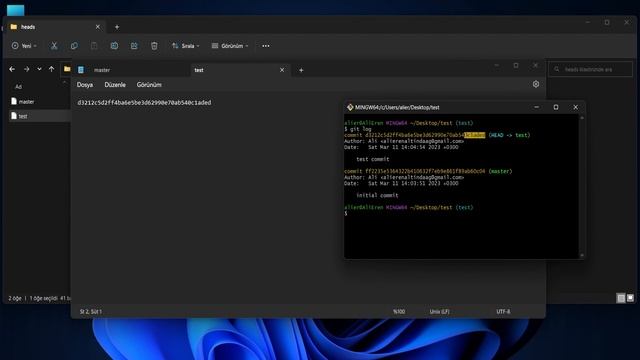The image size is (640, 360).
Task: Click the commit hash text in Notepad
Action: click(x=144, y=102)
